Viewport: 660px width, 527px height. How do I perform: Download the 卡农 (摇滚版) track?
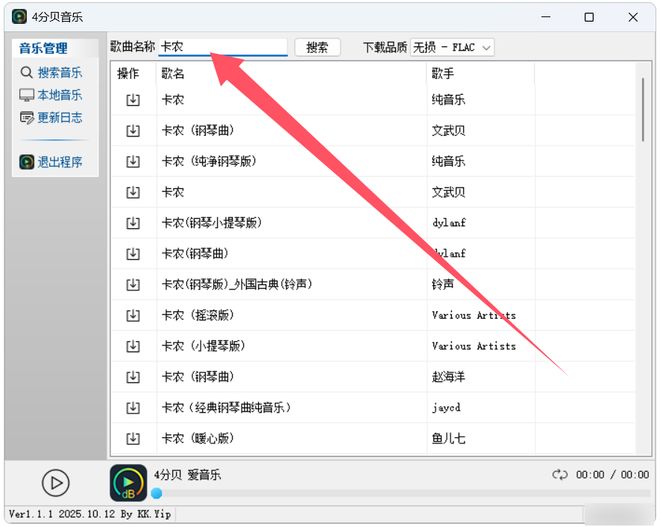(x=133, y=315)
